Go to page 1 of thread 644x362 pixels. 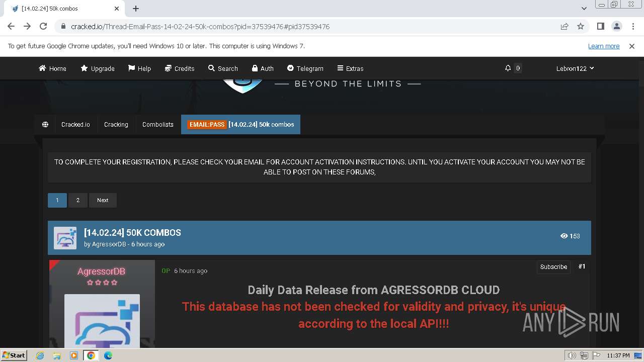(x=57, y=200)
